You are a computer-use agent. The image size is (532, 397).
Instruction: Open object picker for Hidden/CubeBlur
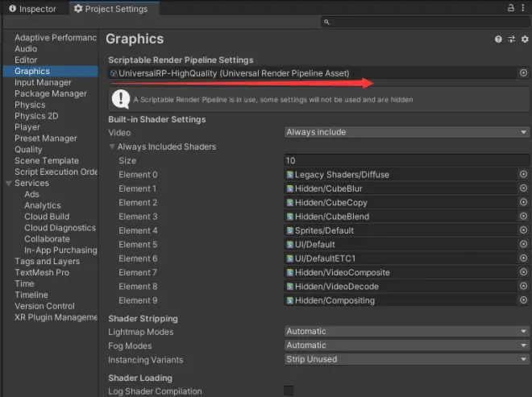point(523,188)
